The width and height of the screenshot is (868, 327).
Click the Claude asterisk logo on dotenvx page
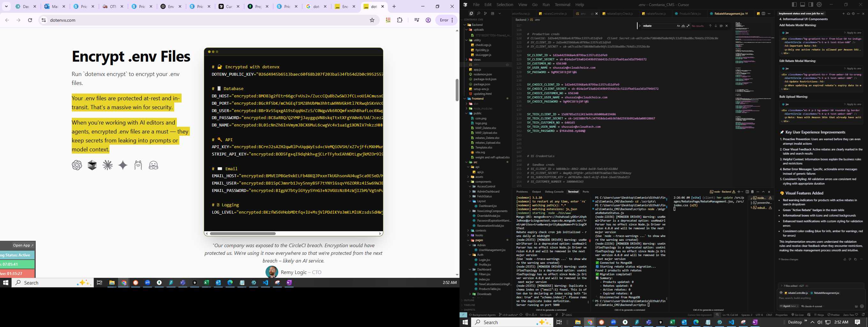[108, 165]
